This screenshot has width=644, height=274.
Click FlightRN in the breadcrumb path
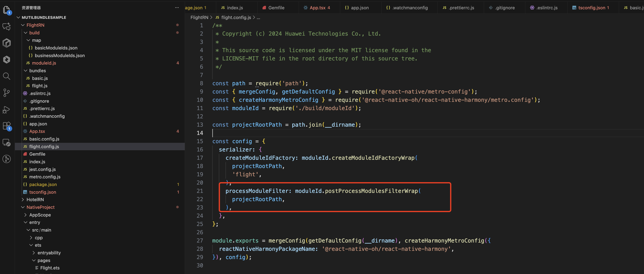[x=199, y=17]
